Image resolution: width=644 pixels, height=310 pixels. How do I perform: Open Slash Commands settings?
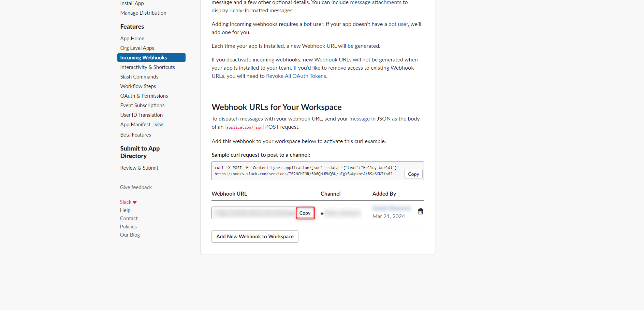pos(139,77)
